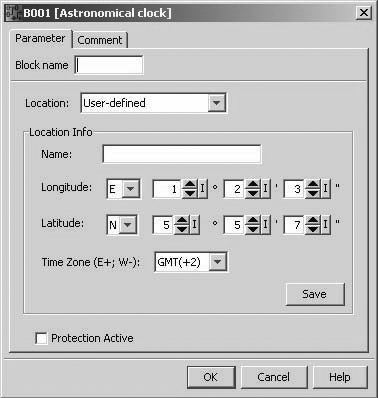Viewport: 378px width, 398px height.
Task: Enable the Protection Active checkbox
Action: coord(41,338)
